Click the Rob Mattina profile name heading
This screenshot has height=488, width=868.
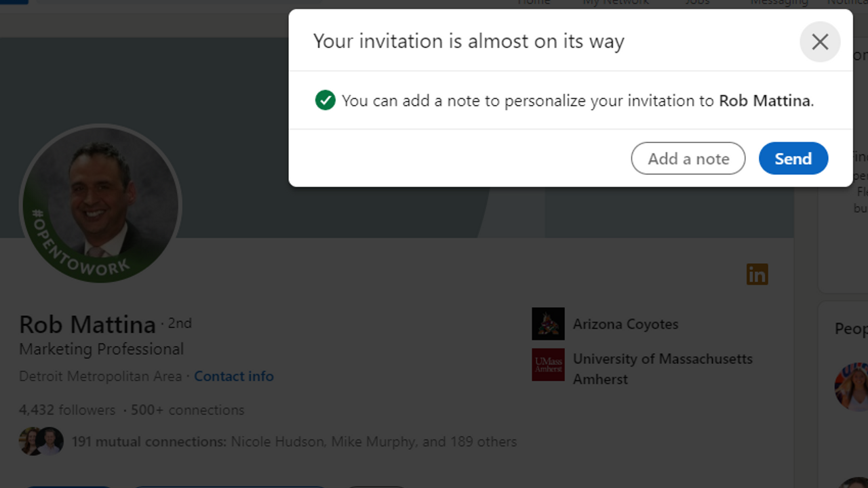pos(87,325)
